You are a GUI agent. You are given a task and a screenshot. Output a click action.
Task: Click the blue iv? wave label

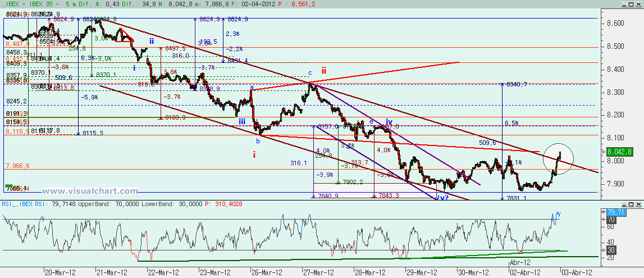click(442, 198)
